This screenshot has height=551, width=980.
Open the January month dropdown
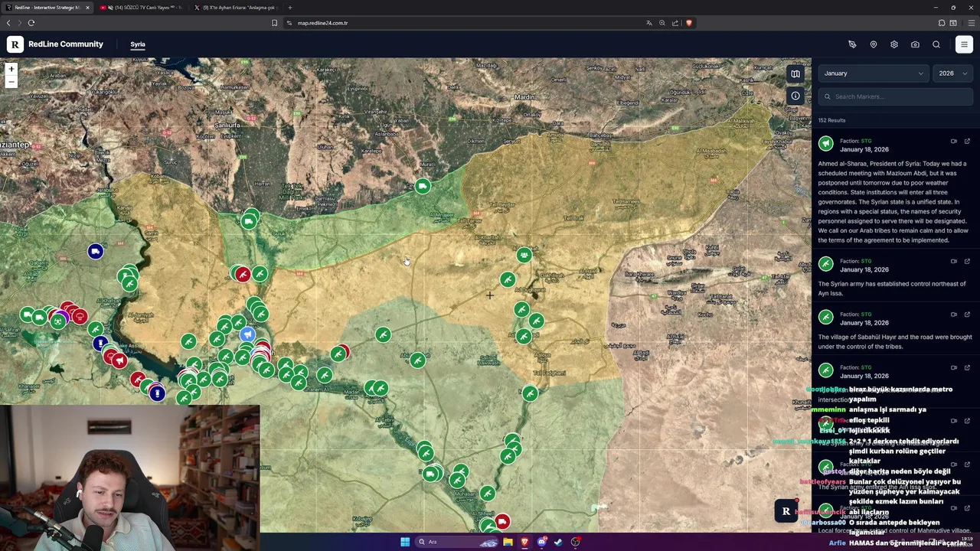[x=874, y=73]
